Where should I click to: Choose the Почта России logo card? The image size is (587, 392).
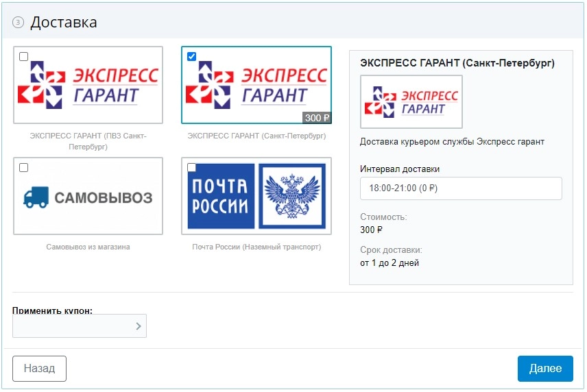(256, 196)
